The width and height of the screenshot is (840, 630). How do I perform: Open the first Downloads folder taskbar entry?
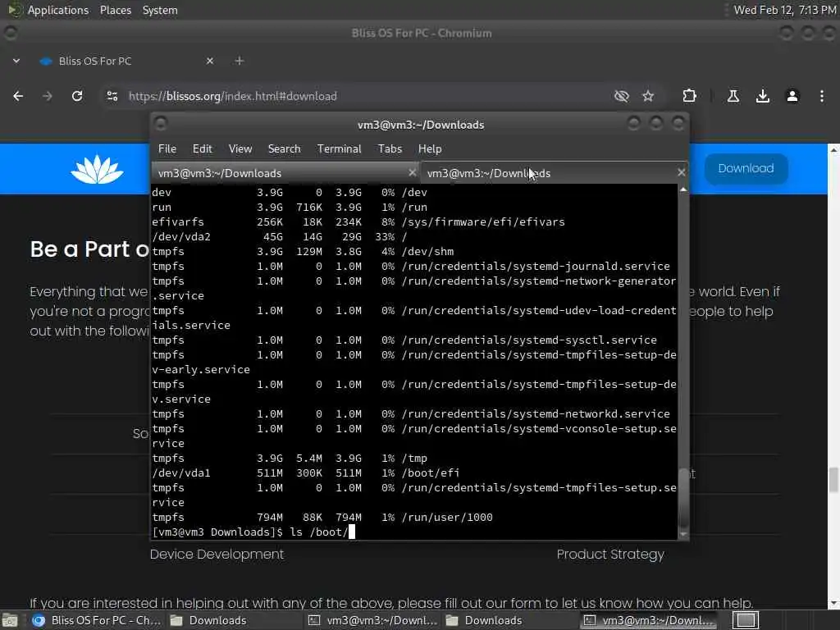[x=209, y=620]
